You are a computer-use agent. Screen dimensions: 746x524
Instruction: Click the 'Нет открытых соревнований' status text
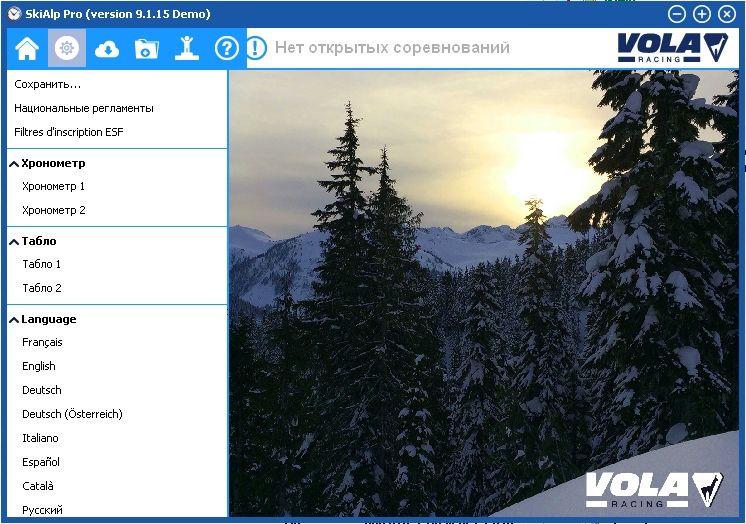pyautogui.click(x=392, y=48)
